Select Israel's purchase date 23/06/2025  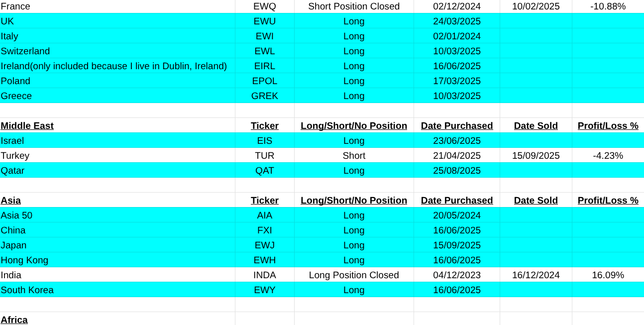click(x=456, y=140)
